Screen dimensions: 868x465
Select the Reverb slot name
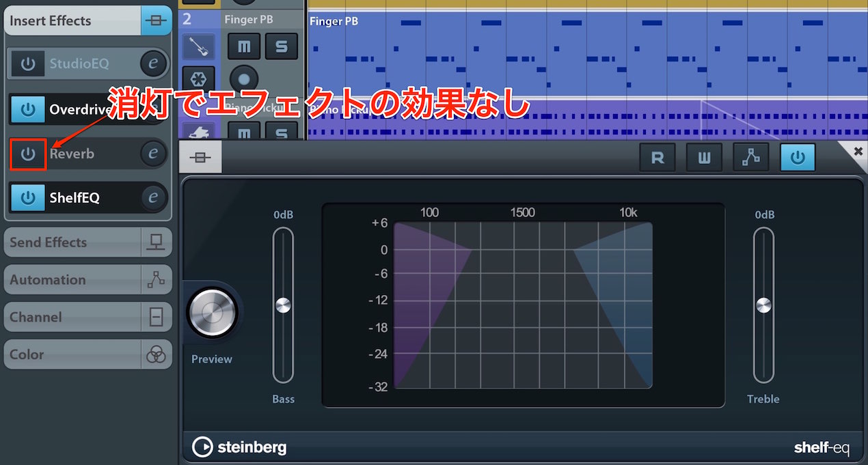[72, 154]
